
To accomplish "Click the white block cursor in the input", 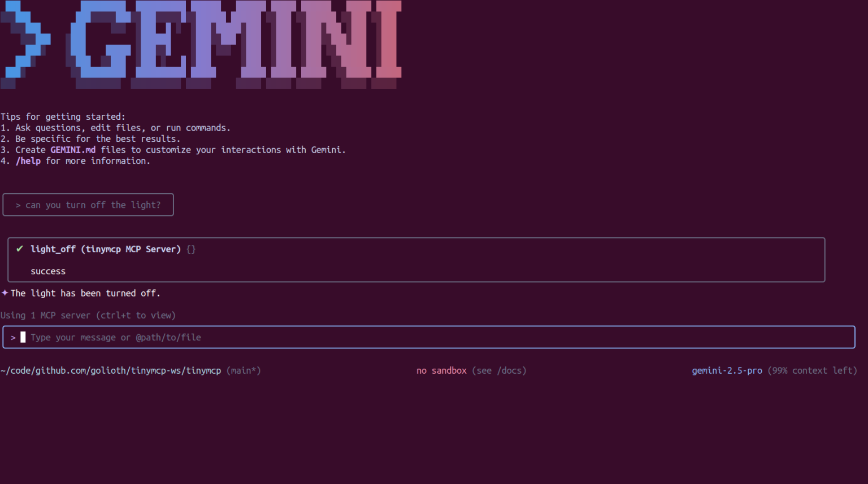I will point(23,338).
